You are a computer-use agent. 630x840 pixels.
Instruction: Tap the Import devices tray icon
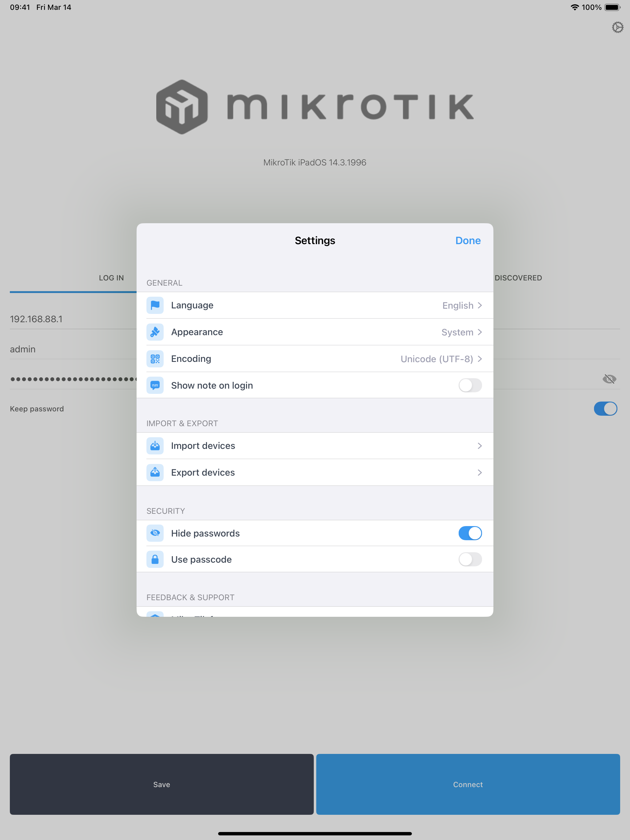coord(155,446)
